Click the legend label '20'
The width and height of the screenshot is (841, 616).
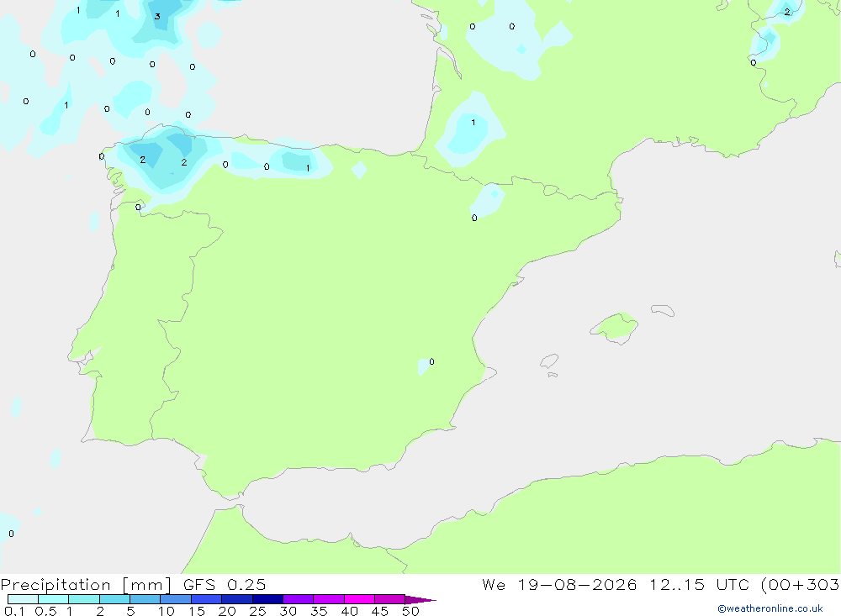(x=227, y=611)
